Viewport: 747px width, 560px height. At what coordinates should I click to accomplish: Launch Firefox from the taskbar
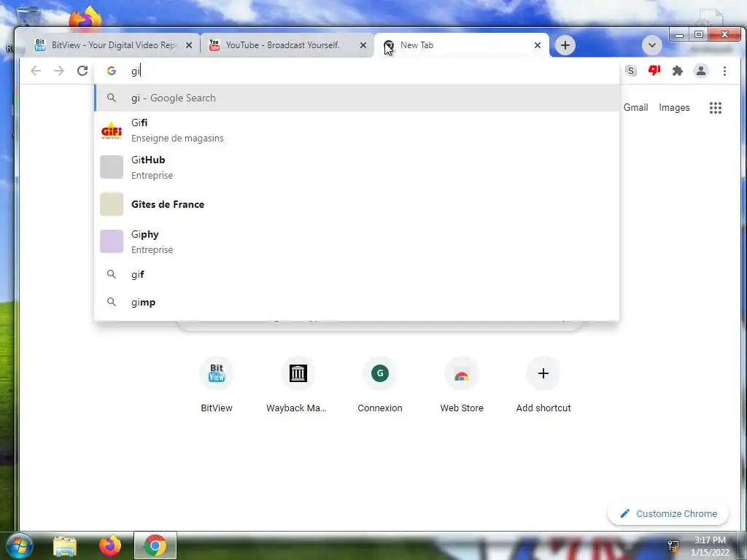[x=110, y=545]
